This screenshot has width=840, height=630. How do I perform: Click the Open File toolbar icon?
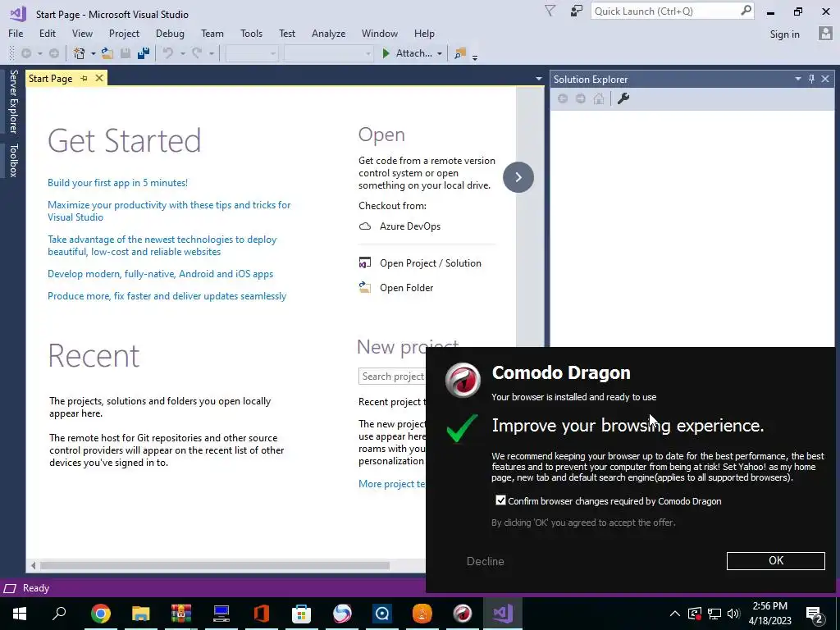[x=107, y=53]
